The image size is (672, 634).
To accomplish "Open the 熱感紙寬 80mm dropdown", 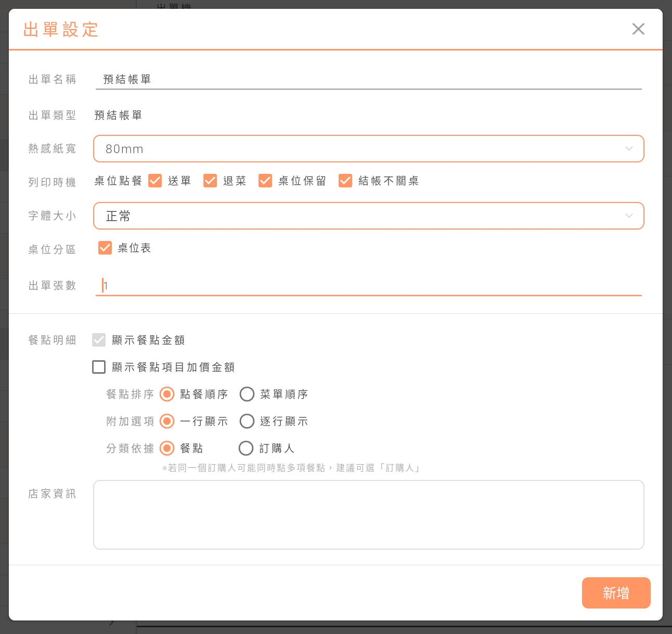I will (x=368, y=149).
